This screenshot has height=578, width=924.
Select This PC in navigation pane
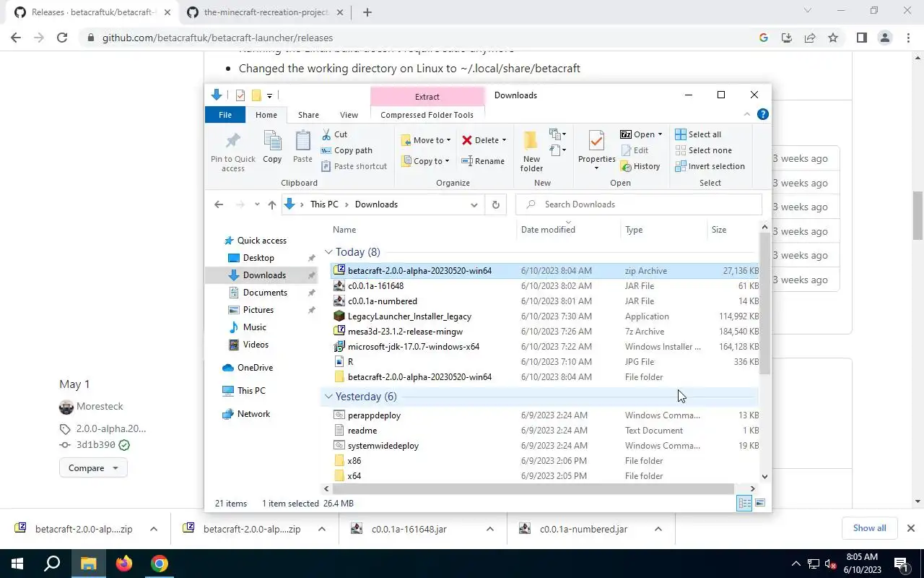click(x=251, y=391)
